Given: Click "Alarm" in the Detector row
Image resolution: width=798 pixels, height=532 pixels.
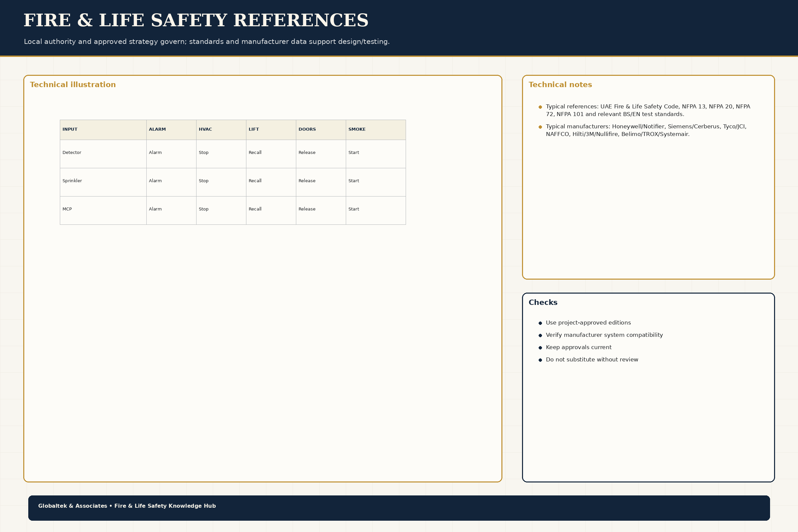Looking at the screenshot, I should coord(155,153).
